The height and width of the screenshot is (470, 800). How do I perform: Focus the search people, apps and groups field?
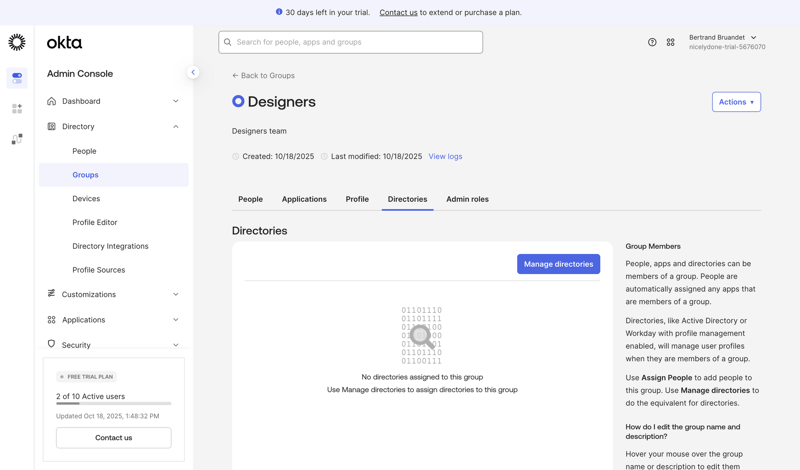click(x=351, y=42)
